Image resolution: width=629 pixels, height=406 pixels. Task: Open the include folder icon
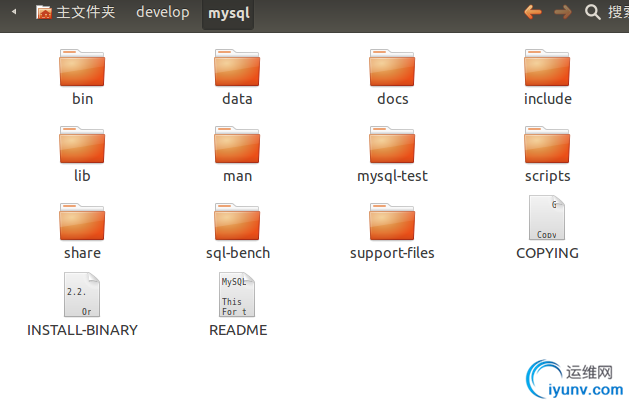(547, 68)
